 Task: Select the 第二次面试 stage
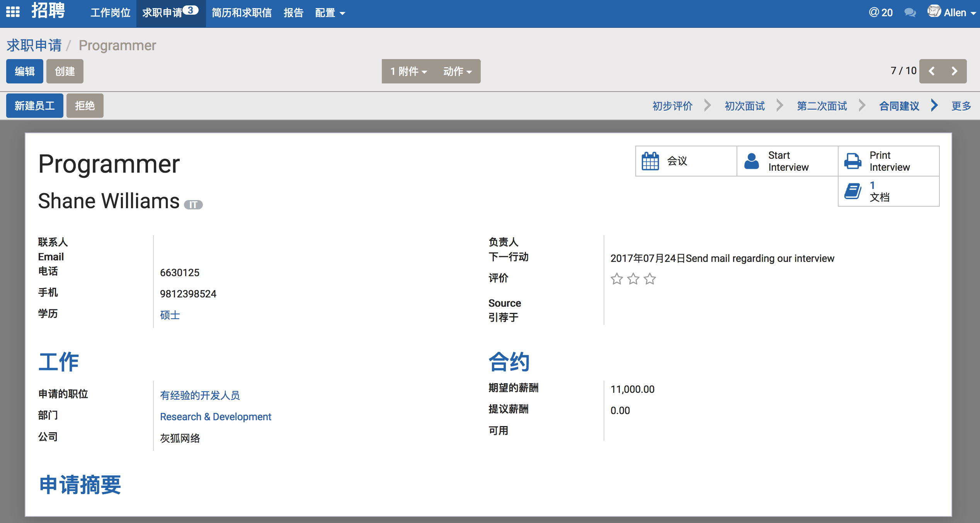822,106
